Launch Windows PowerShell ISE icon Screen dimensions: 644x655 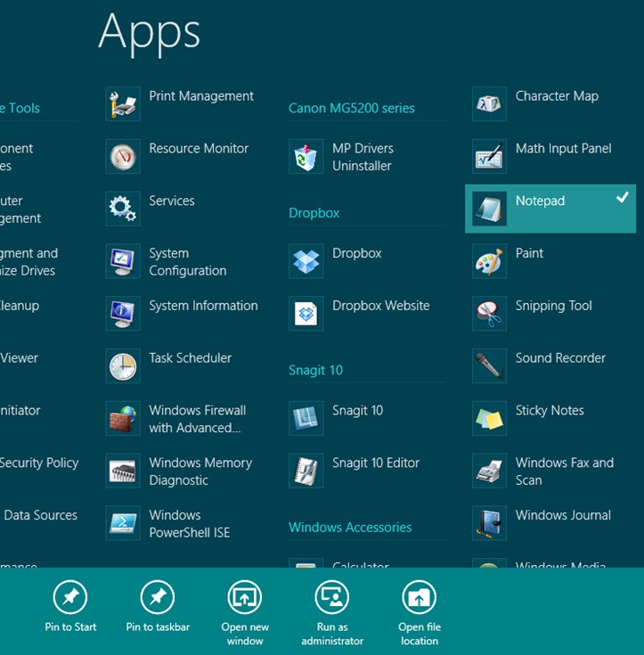[123, 524]
